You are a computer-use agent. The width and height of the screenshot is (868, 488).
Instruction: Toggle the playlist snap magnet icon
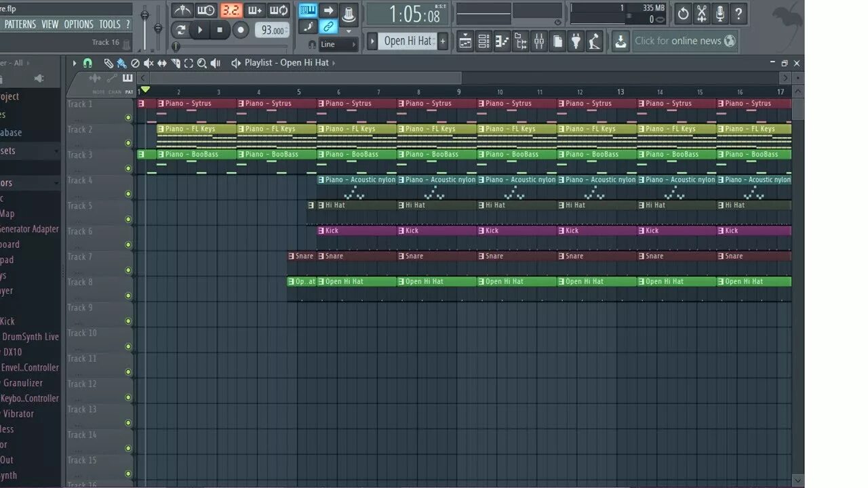click(x=87, y=63)
